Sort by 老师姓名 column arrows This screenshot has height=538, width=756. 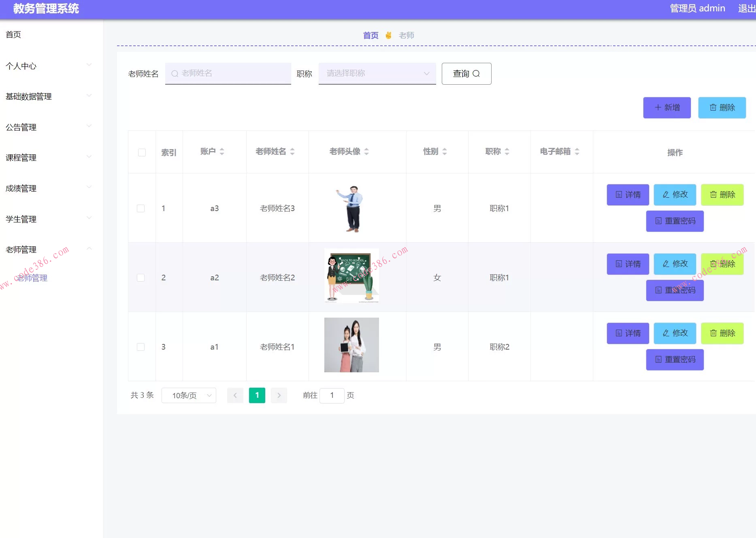292,152
